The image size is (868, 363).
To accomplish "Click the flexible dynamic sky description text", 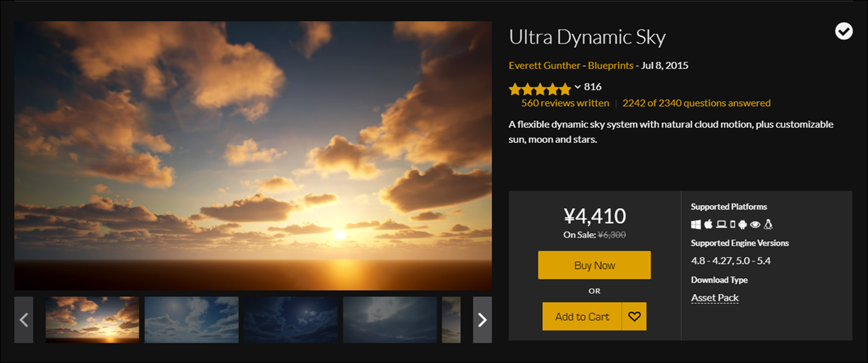I will (671, 132).
